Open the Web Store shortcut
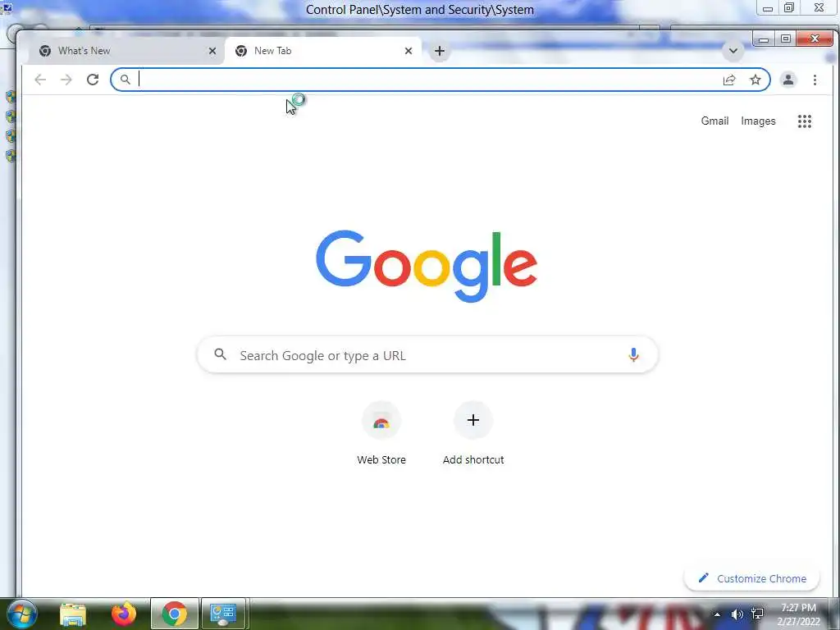This screenshot has width=840, height=630. tap(381, 434)
